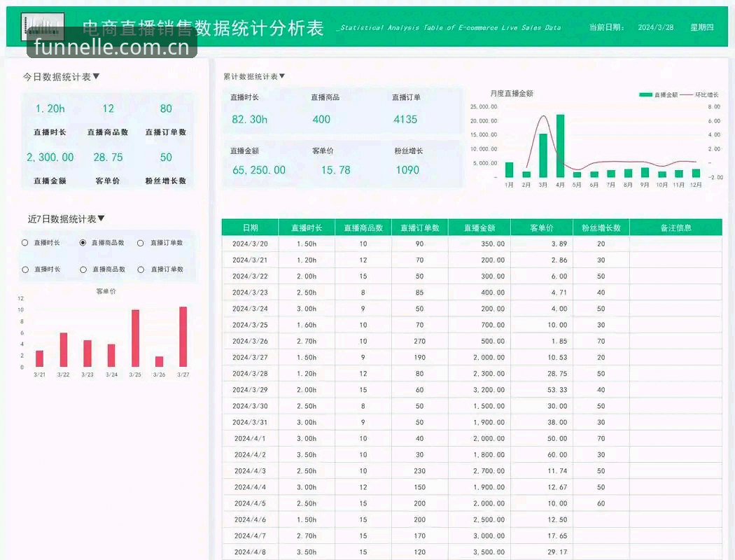
Task: Click the 星期四 weekday label
Action: (x=702, y=27)
